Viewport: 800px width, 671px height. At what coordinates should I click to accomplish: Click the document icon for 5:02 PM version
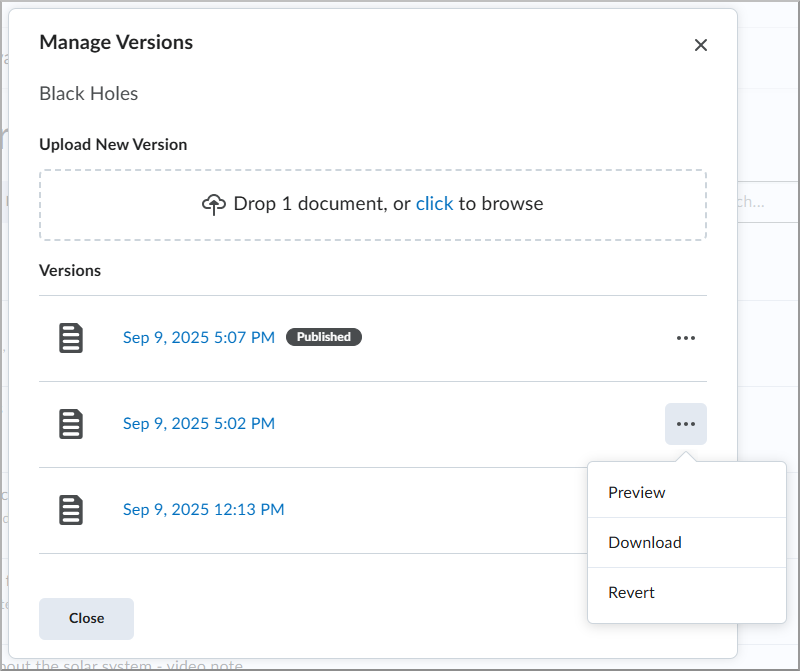70,424
